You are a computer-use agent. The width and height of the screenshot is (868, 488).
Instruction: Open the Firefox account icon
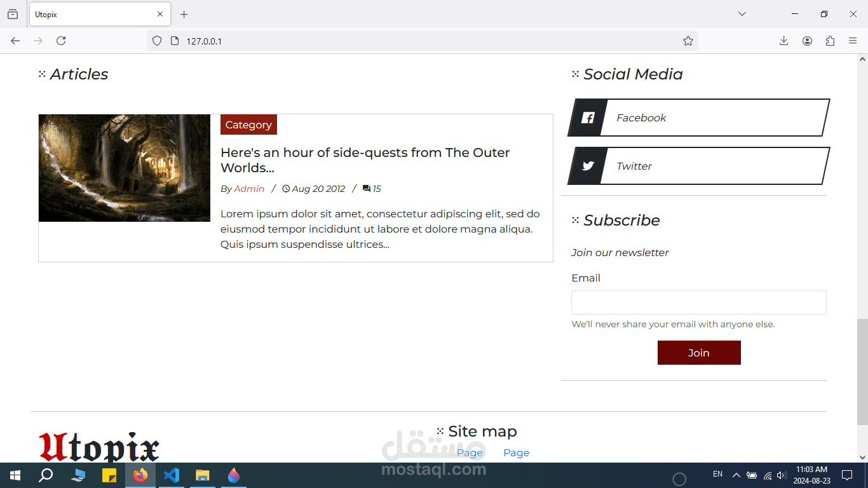(807, 41)
